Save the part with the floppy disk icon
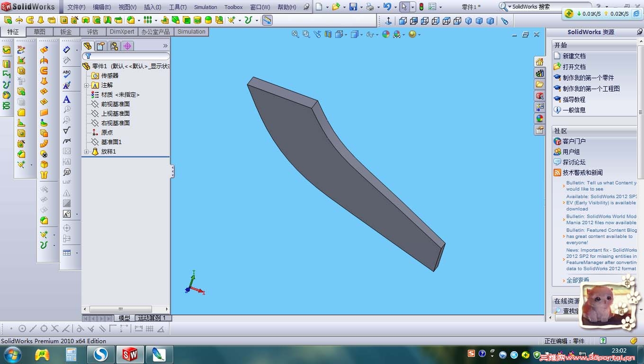Viewport: 644px width, 364px height. (x=353, y=7)
